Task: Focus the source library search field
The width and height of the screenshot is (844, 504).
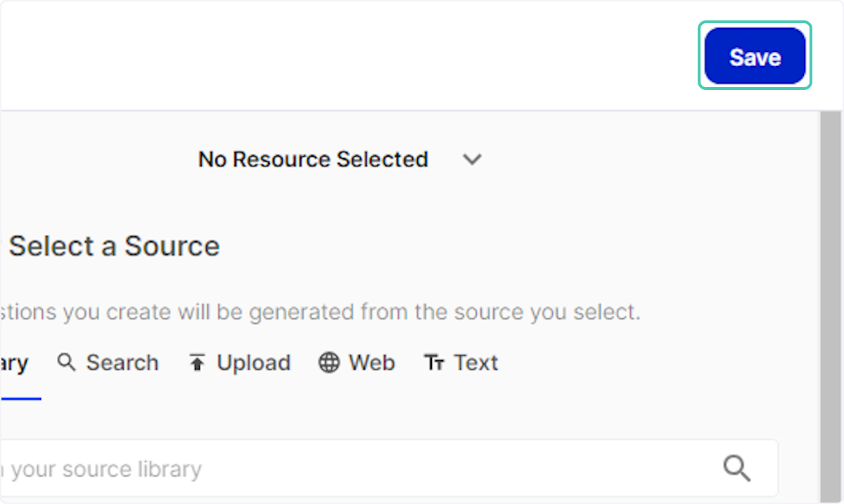Action: pos(352,469)
